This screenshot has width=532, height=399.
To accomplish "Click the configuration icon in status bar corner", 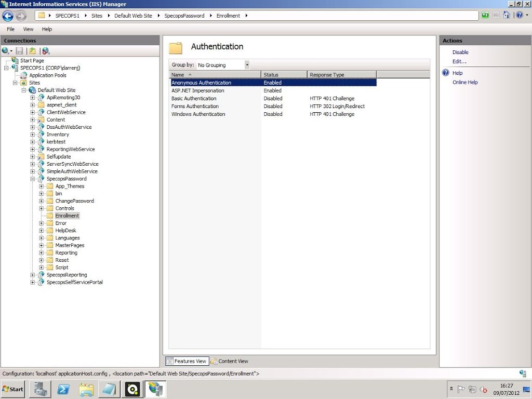I will (523, 374).
